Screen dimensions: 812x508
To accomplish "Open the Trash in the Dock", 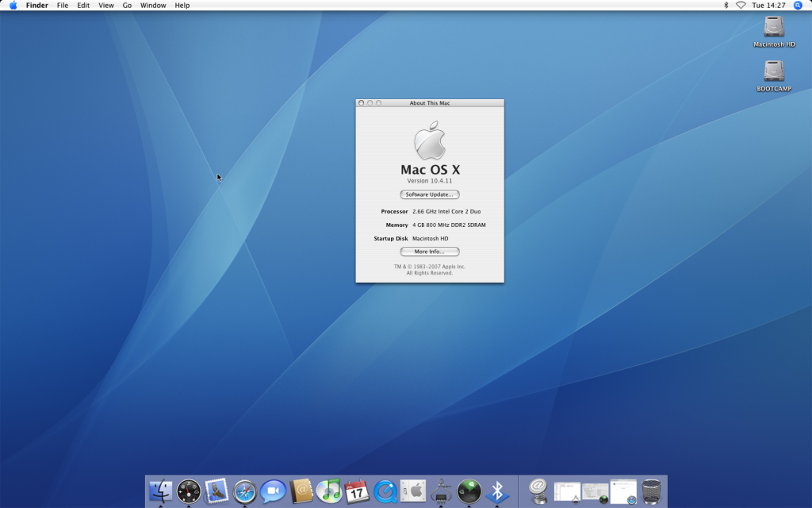I will click(x=651, y=491).
